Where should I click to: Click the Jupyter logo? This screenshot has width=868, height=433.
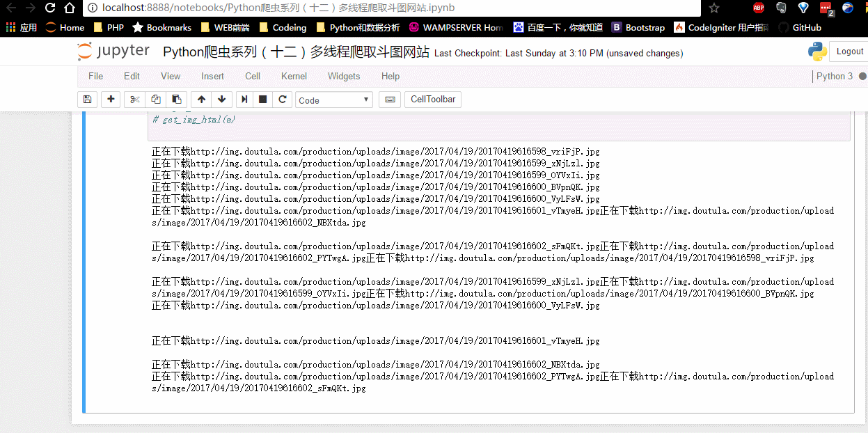(113, 52)
